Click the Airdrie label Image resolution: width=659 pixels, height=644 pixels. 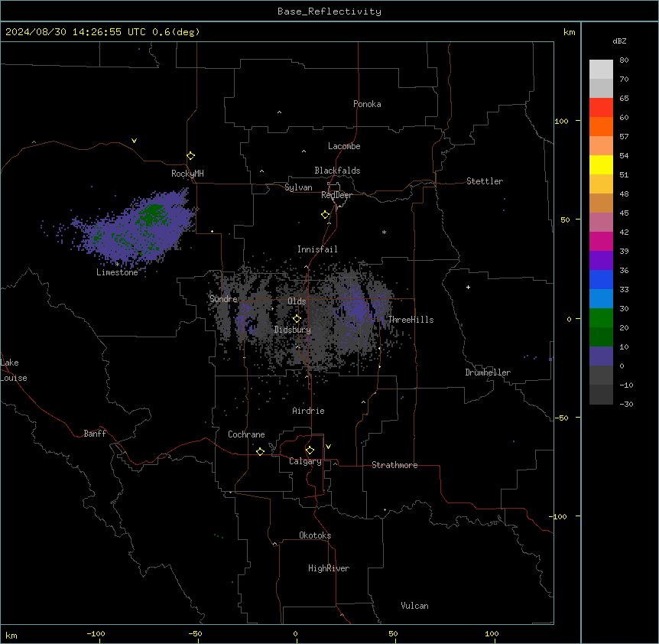click(x=309, y=411)
